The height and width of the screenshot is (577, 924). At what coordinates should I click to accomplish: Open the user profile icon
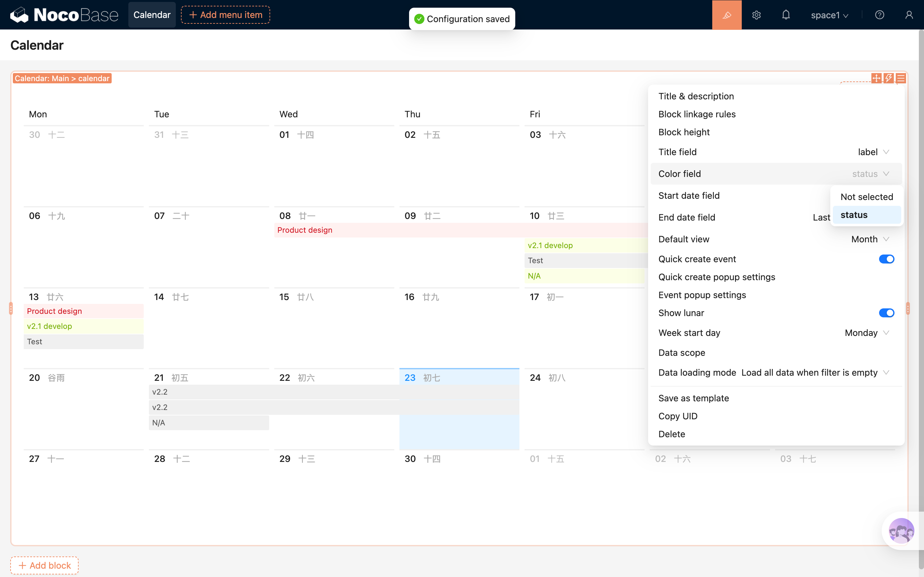point(909,15)
